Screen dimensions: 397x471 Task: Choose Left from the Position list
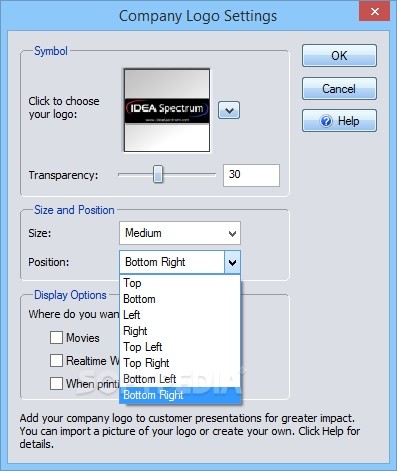(x=180, y=315)
